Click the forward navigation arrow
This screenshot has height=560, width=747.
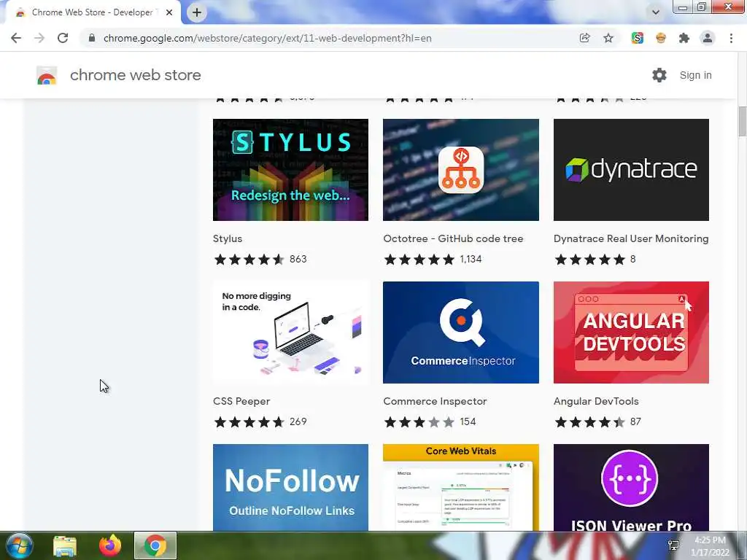pos(39,38)
